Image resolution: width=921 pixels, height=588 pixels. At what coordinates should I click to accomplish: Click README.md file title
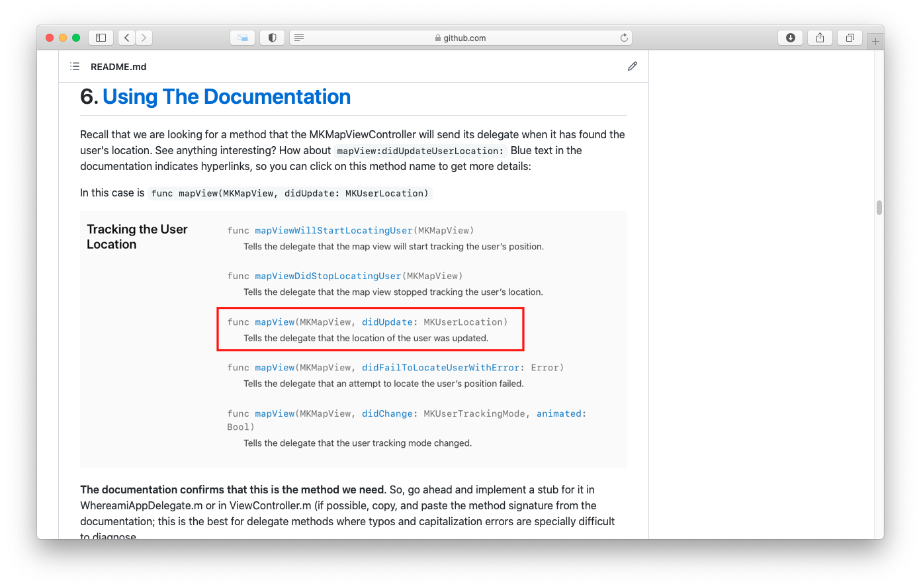coord(118,67)
